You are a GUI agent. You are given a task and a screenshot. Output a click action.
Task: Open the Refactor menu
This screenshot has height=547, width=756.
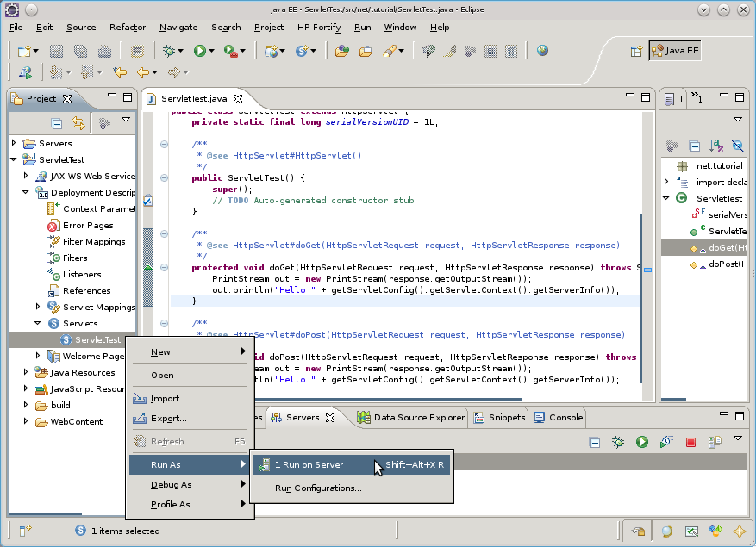coord(128,28)
